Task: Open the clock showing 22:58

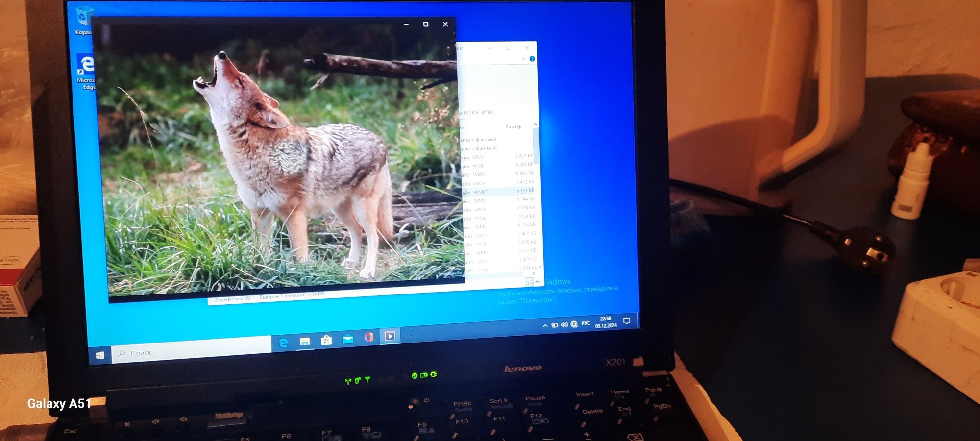Action: (606, 322)
